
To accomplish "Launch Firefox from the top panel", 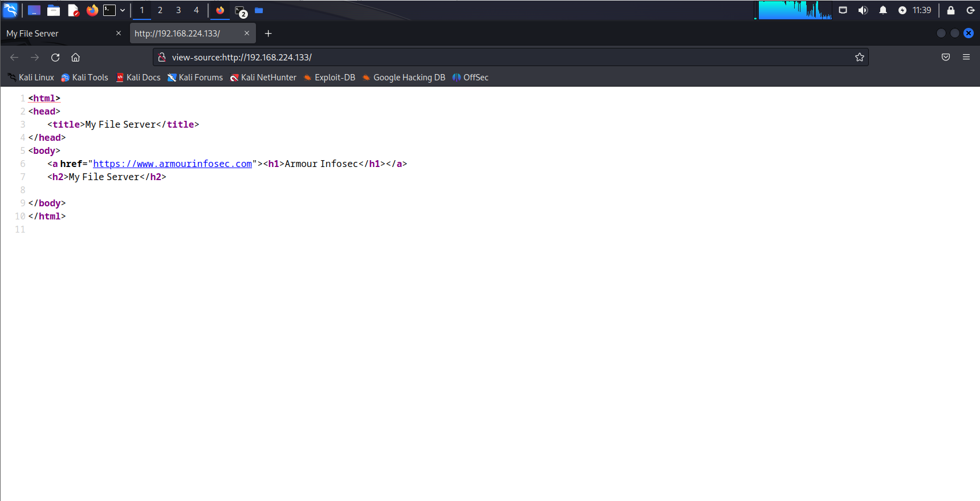I will [x=92, y=10].
